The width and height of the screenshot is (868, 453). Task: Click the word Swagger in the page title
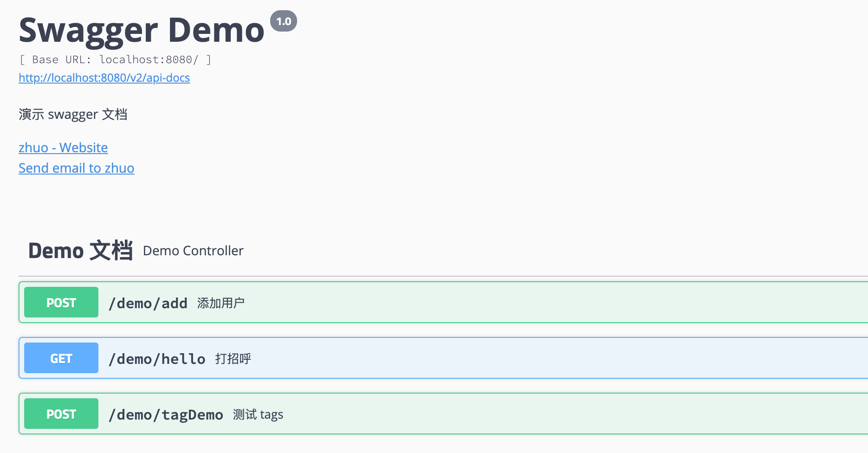[88, 31]
